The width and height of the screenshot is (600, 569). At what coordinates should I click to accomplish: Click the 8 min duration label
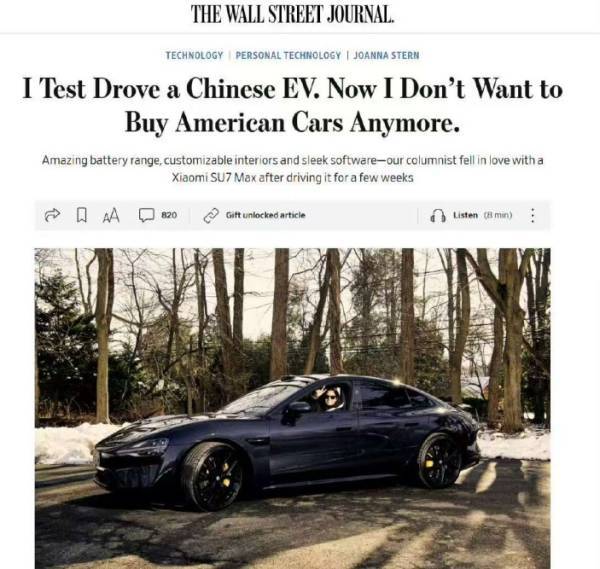(498, 215)
